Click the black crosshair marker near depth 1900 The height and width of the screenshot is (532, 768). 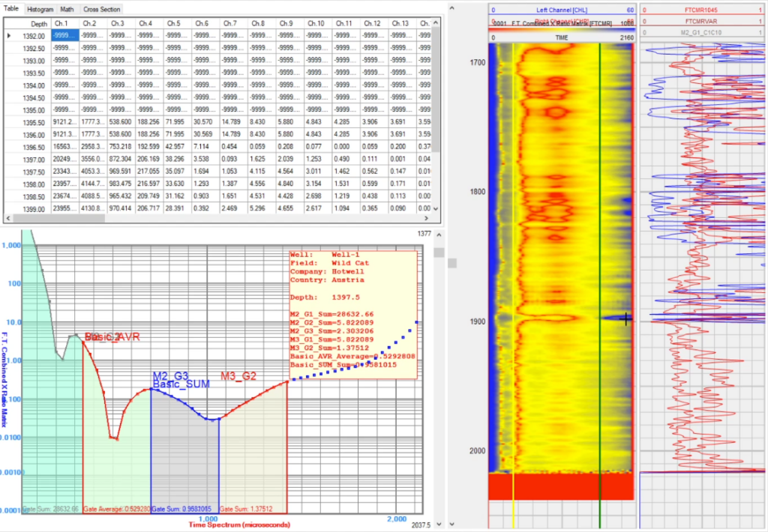626,319
